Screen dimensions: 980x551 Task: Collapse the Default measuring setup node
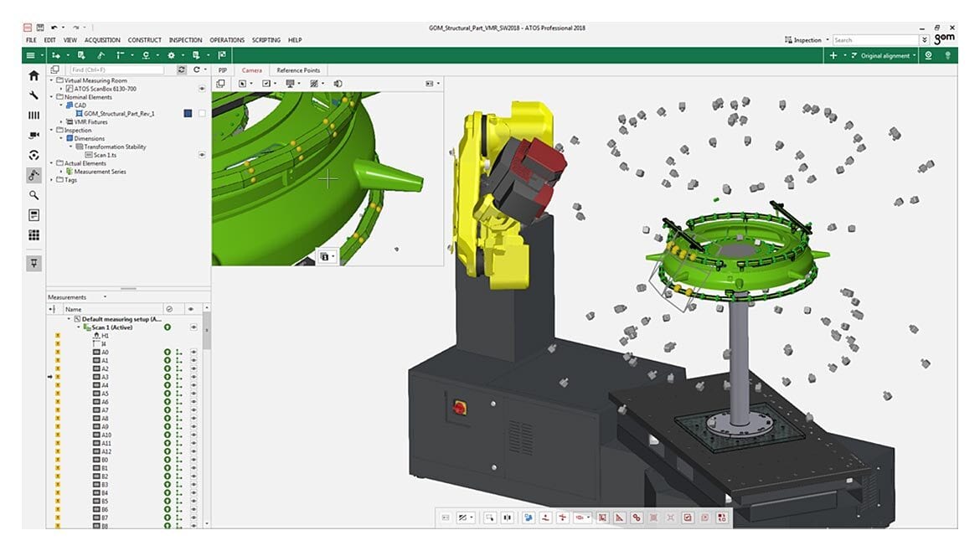pyautogui.click(x=70, y=319)
